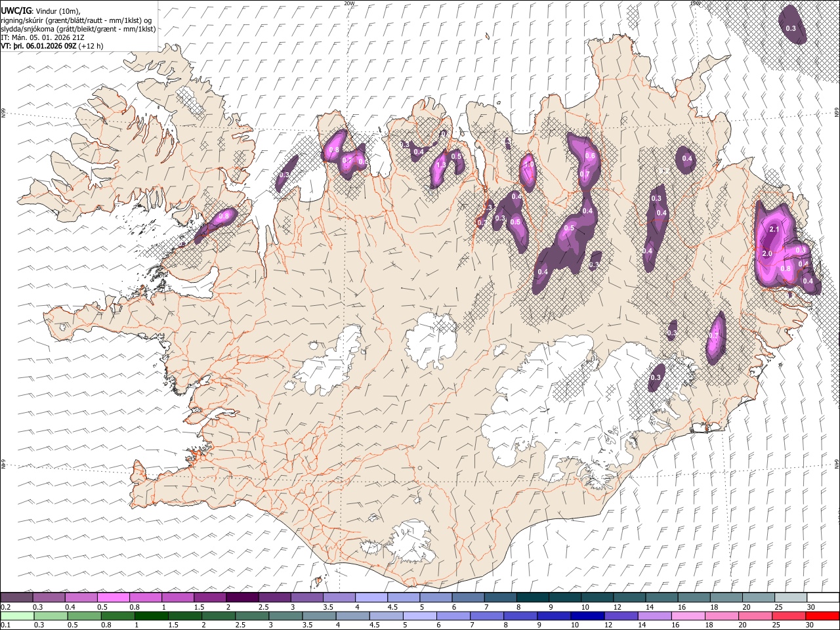Click the 1.3 snowfall value label
Image resolution: width=840 pixels, height=630 pixels.
click(441, 165)
